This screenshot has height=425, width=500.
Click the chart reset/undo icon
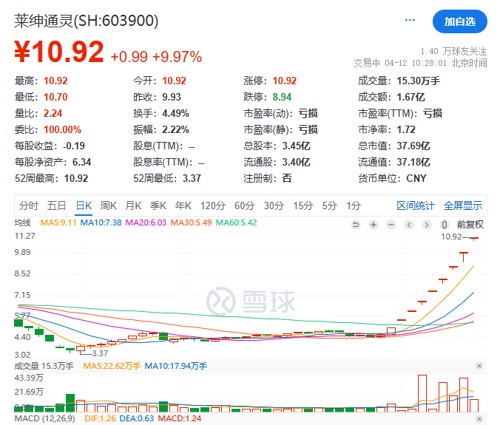point(356,225)
